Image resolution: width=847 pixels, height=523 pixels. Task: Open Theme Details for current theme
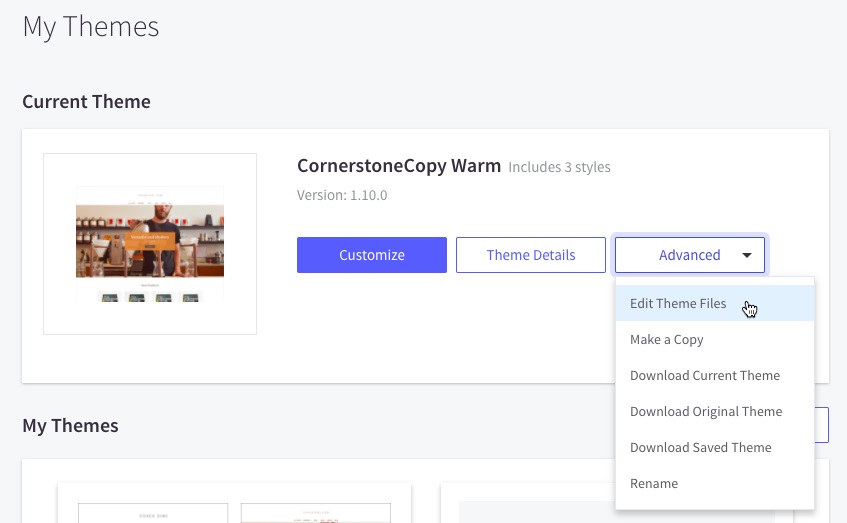pos(530,255)
